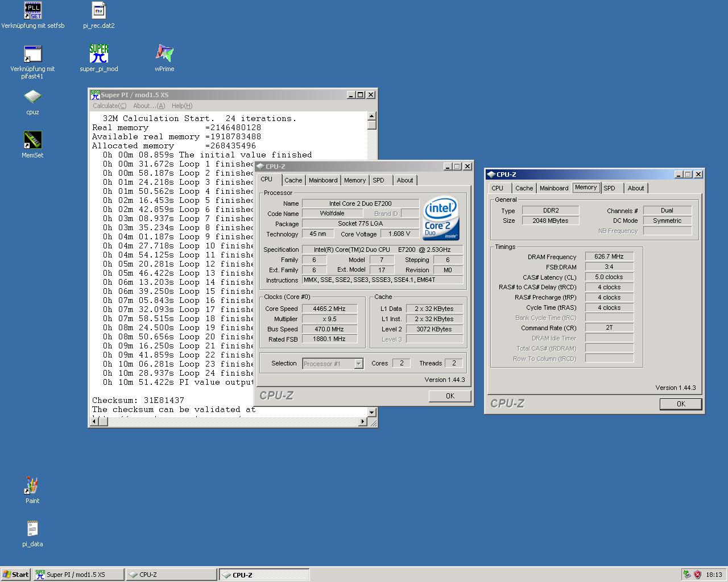Click the Command Rate 2T value
Viewport: 728px width, 582px height.
point(609,328)
